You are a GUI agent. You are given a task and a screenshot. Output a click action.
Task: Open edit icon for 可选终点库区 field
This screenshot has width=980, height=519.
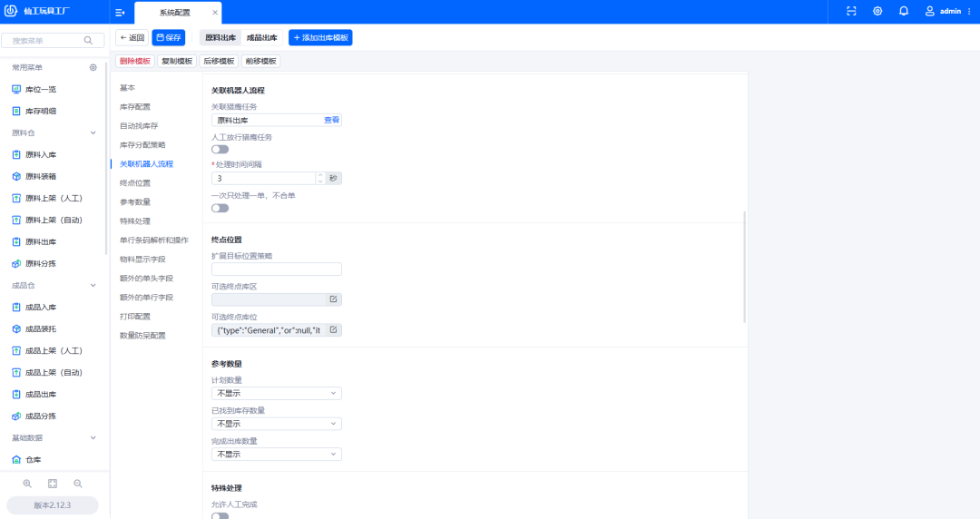tap(333, 299)
